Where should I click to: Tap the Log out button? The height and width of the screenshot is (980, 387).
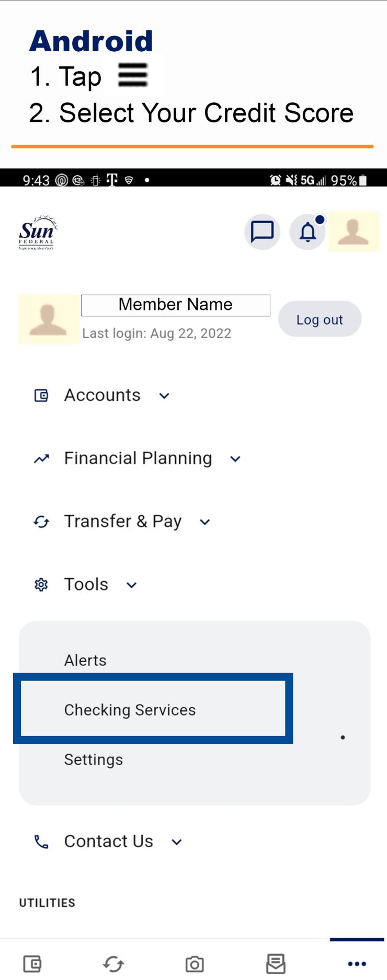tap(320, 319)
